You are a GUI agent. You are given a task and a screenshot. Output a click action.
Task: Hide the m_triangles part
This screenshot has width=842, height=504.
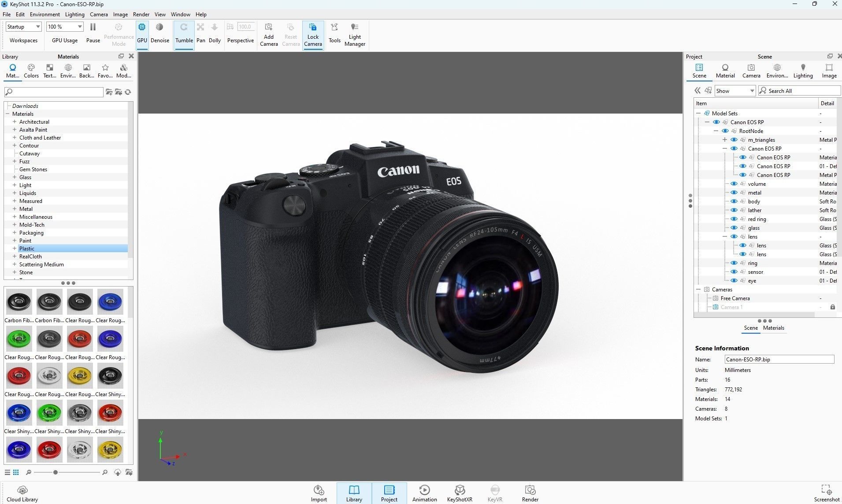(734, 140)
